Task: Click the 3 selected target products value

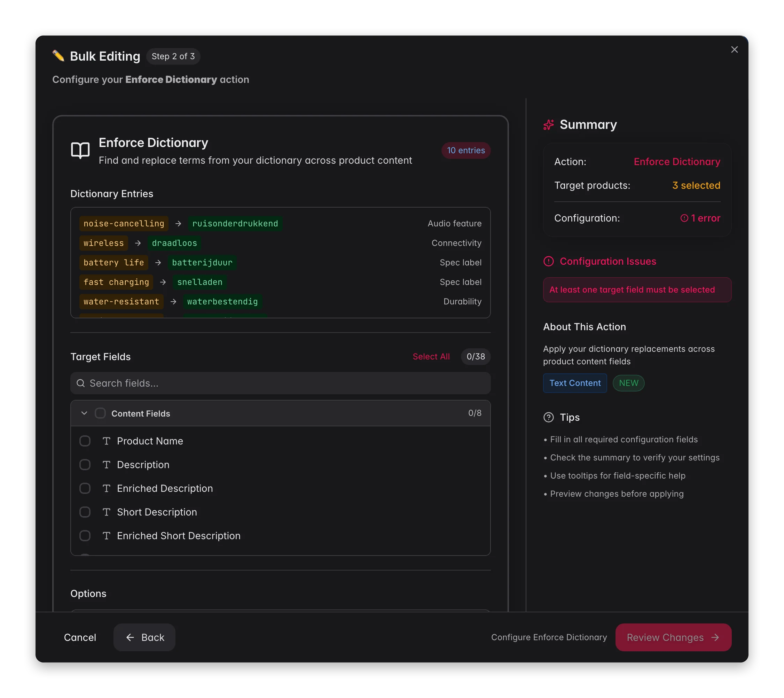Action: tap(696, 185)
